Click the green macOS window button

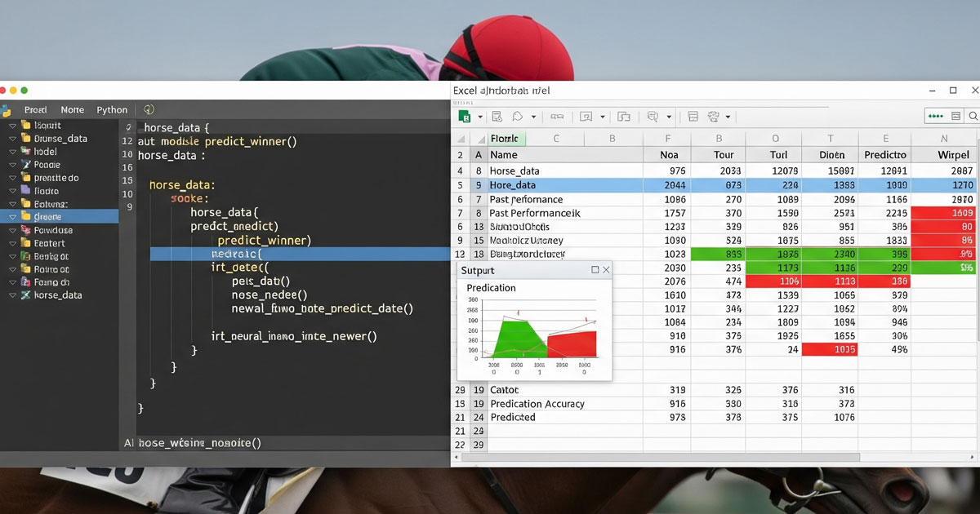(24, 90)
